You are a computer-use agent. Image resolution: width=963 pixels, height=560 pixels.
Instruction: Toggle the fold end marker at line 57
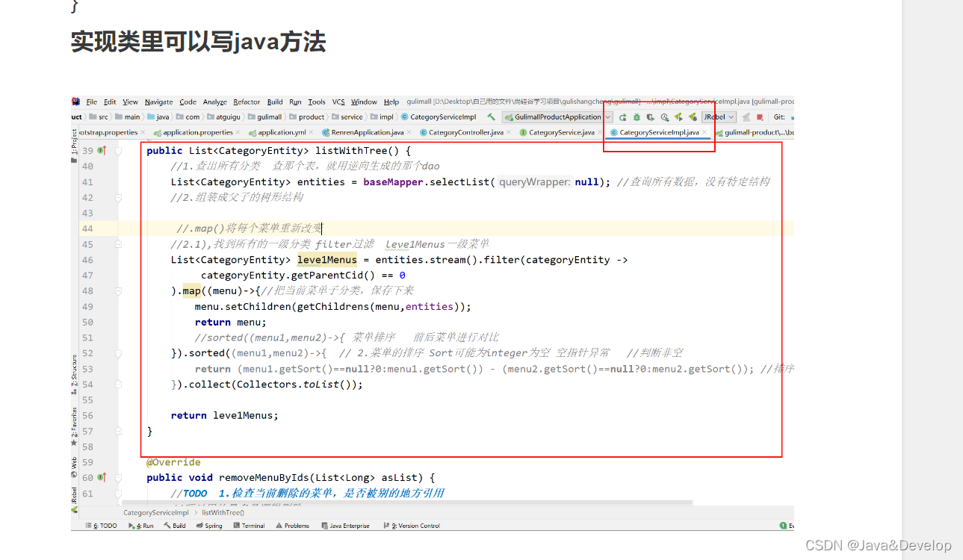tap(118, 431)
